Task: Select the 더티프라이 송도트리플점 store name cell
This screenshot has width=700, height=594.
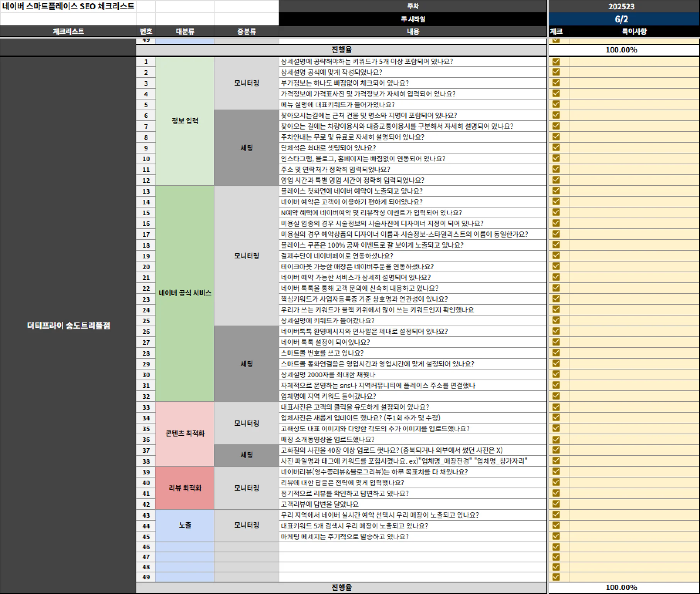Action: (x=68, y=326)
